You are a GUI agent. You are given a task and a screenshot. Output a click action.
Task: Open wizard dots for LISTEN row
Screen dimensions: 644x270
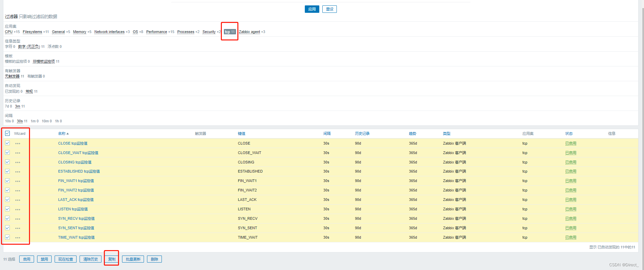[x=18, y=210]
